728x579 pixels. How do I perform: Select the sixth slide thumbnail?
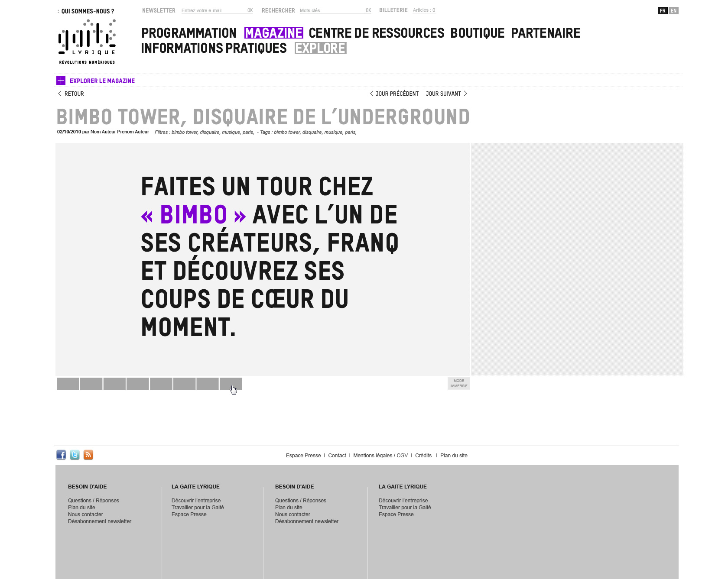(184, 384)
